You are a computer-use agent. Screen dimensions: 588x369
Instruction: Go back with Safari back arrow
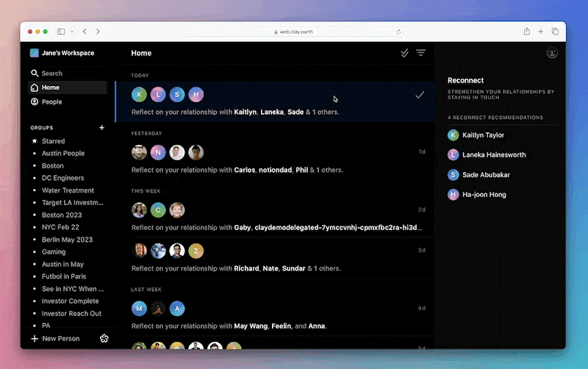[x=85, y=32]
